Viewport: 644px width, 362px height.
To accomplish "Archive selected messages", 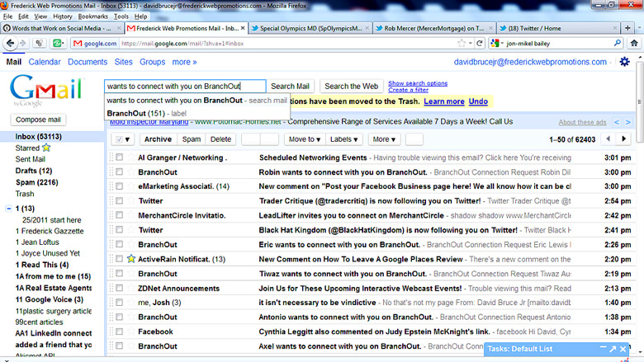I will click(158, 139).
